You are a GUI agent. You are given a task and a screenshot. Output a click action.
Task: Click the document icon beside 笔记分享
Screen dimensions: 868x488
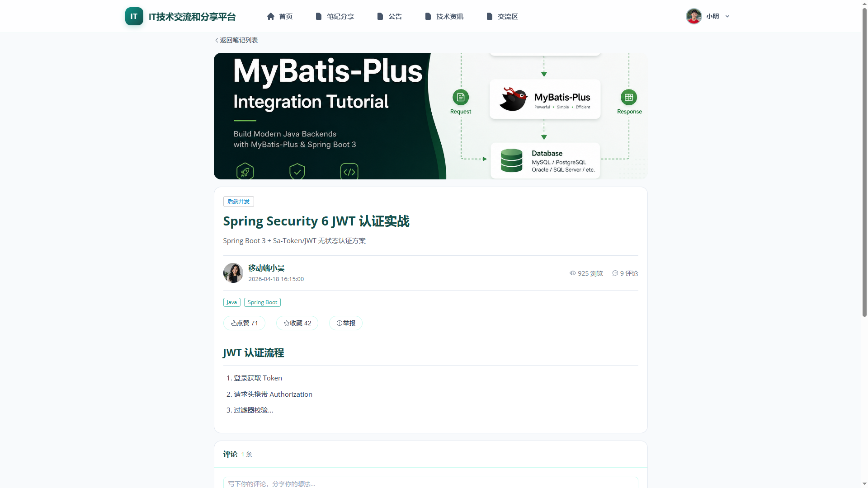click(319, 16)
